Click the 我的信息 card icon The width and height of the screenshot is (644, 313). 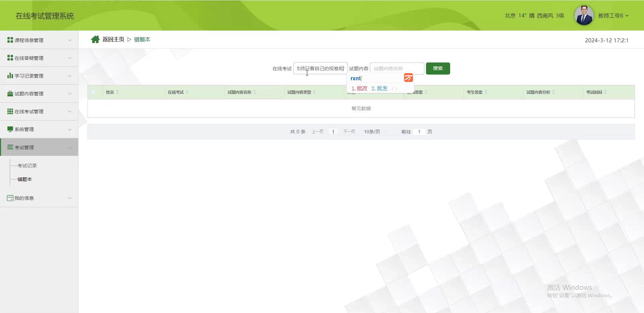point(10,198)
